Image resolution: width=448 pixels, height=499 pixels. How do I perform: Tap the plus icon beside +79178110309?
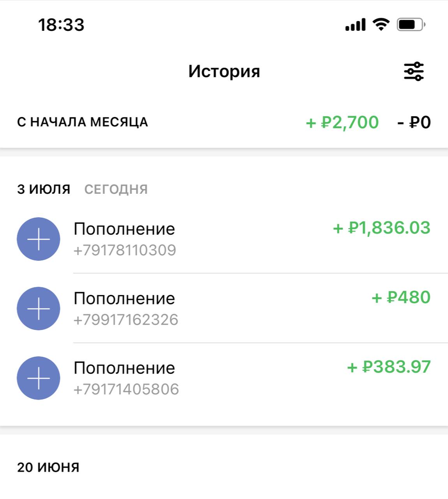tap(39, 239)
